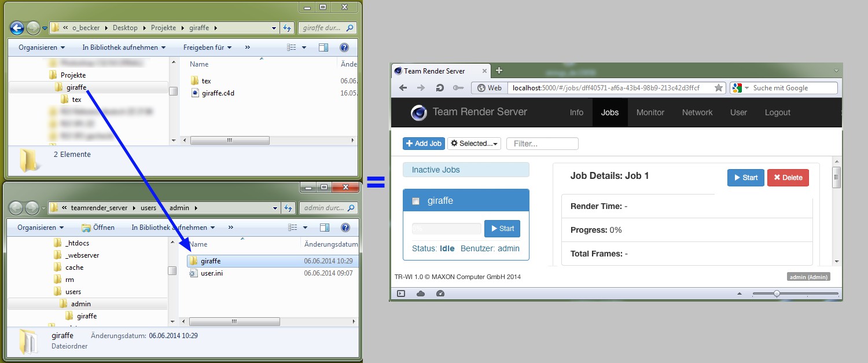Click the Job Details vertical scrollbar thumb
The image size is (868, 363).
836,177
